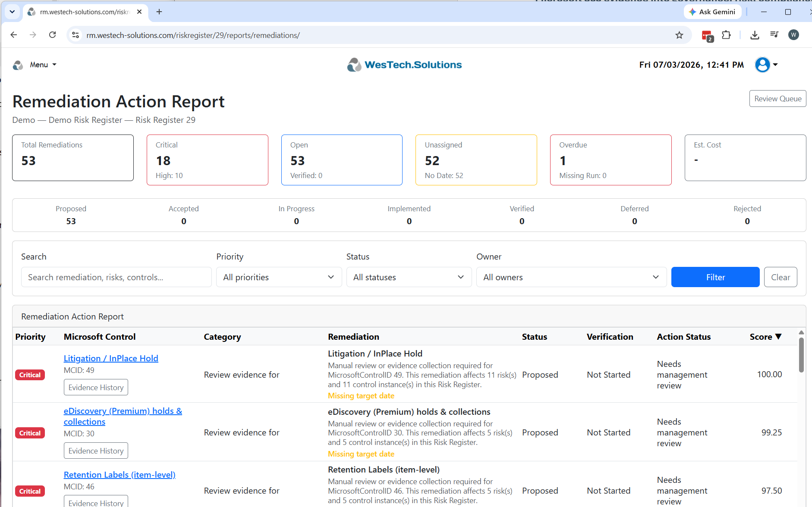Close the rm.westech-solutions.com tab
Viewport: 812px width, 507px height.
[139, 12]
